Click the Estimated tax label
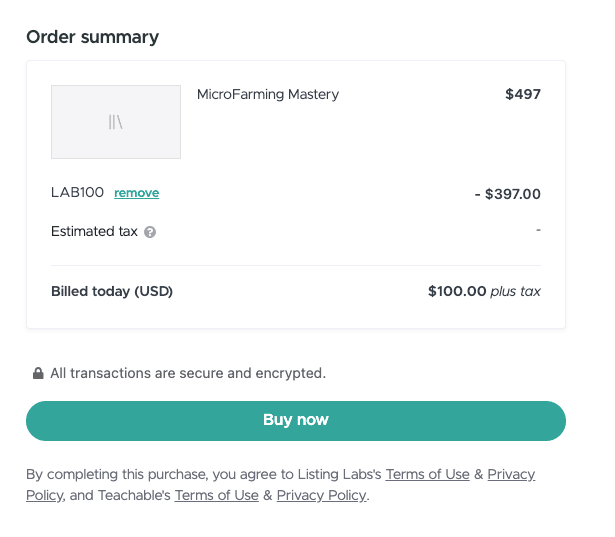The image size is (615, 537). 94,232
